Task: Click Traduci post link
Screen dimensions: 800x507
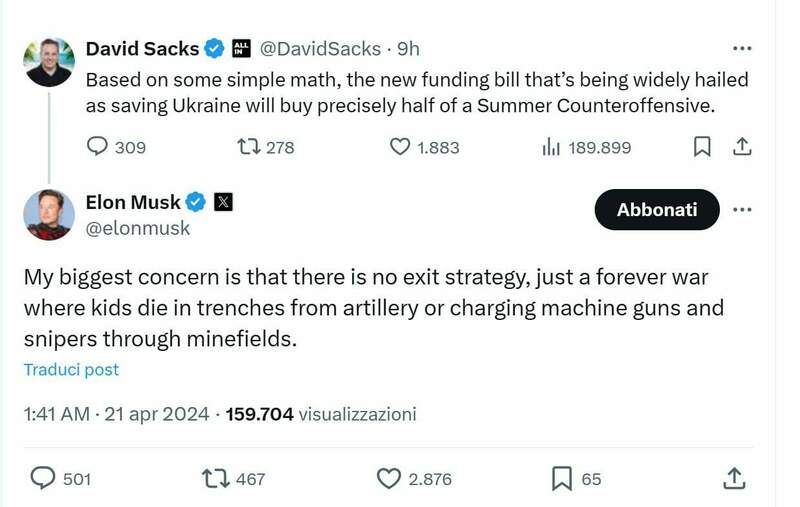Action: pyautogui.click(x=71, y=370)
